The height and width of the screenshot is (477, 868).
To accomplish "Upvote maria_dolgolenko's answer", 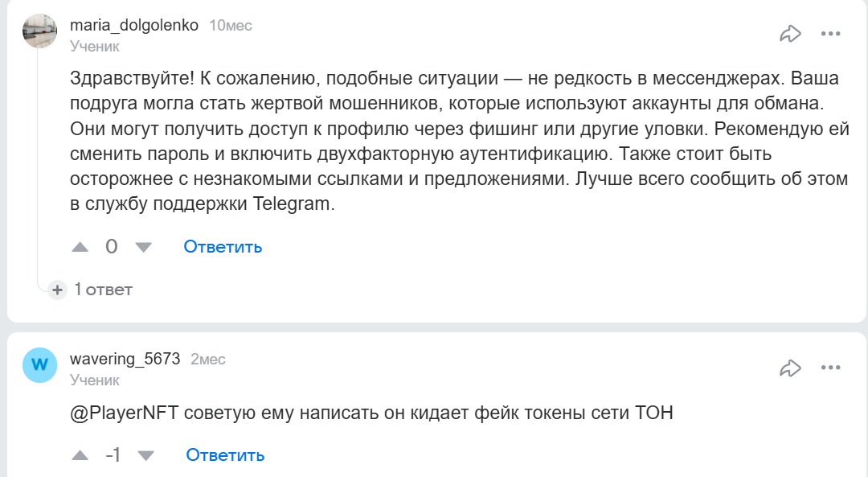I will 80,247.
